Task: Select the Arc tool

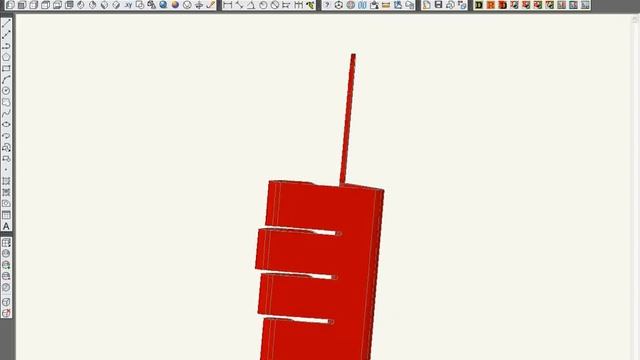Action: click(x=6, y=80)
